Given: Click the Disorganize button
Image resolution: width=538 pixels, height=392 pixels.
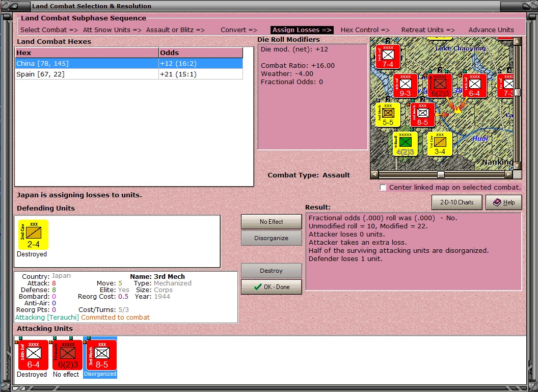Looking at the screenshot, I should tap(272, 238).
